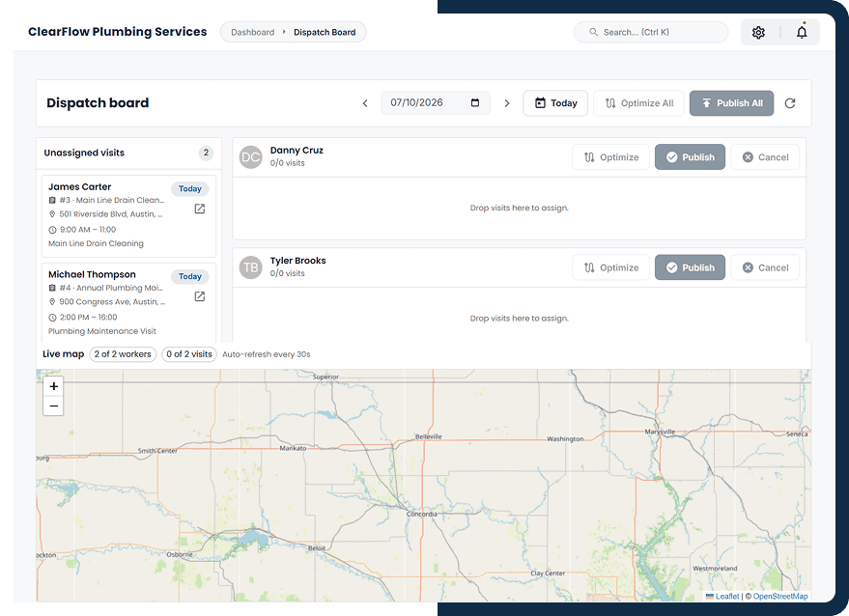Click the Today badge on Michael Thompson

(x=190, y=276)
